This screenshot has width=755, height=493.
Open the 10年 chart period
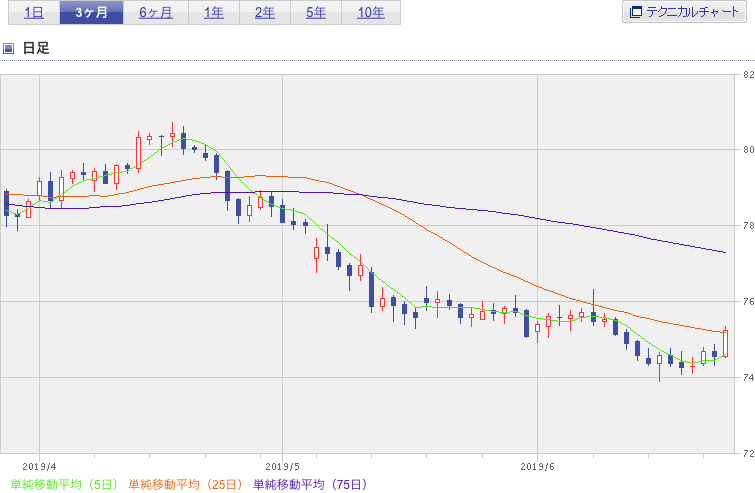pyautogui.click(x=371, y=13)
